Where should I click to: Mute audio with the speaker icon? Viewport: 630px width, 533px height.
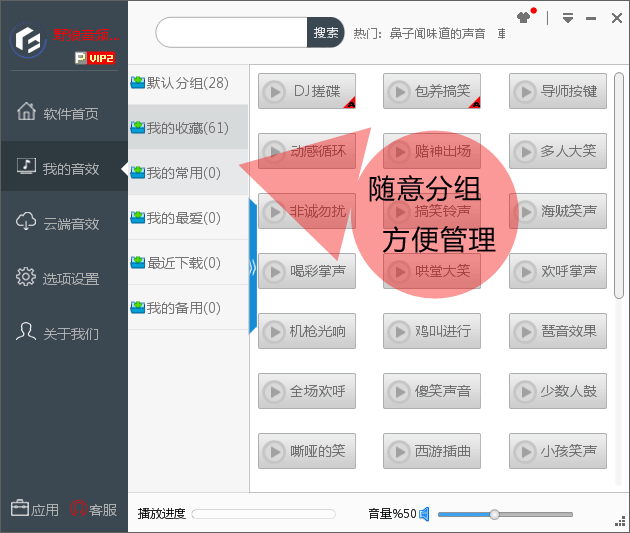(424, 514)
